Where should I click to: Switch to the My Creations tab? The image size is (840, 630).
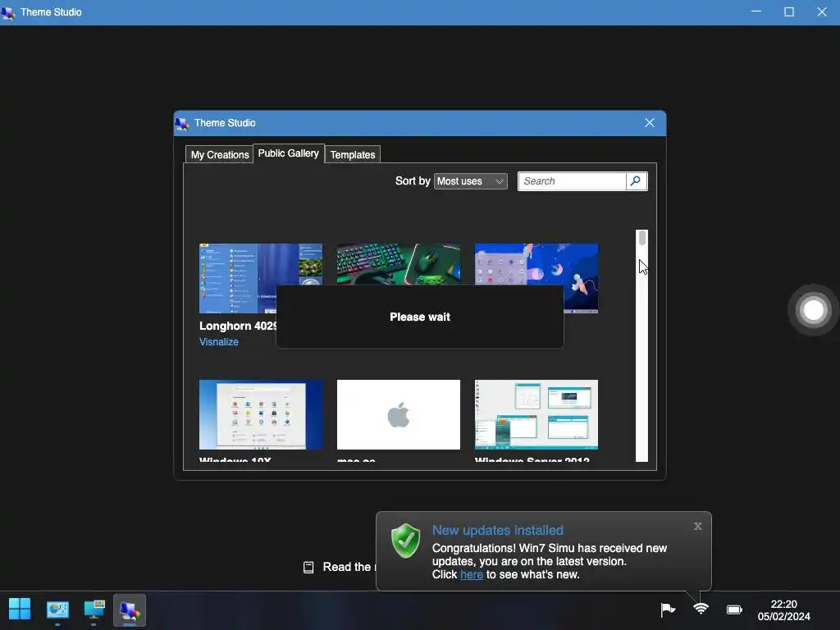pyautogui.click(x=220, y=155)
